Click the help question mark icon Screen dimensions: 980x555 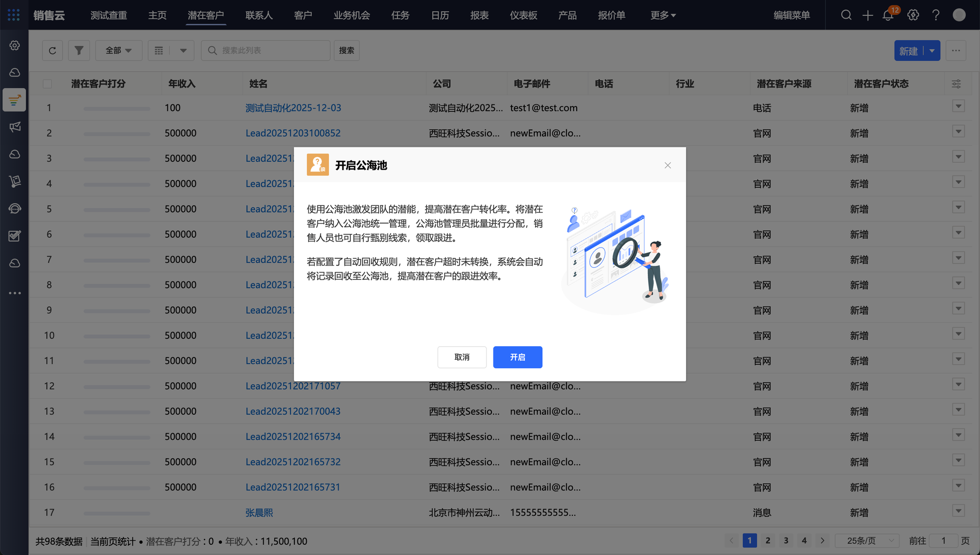(936, 15)
